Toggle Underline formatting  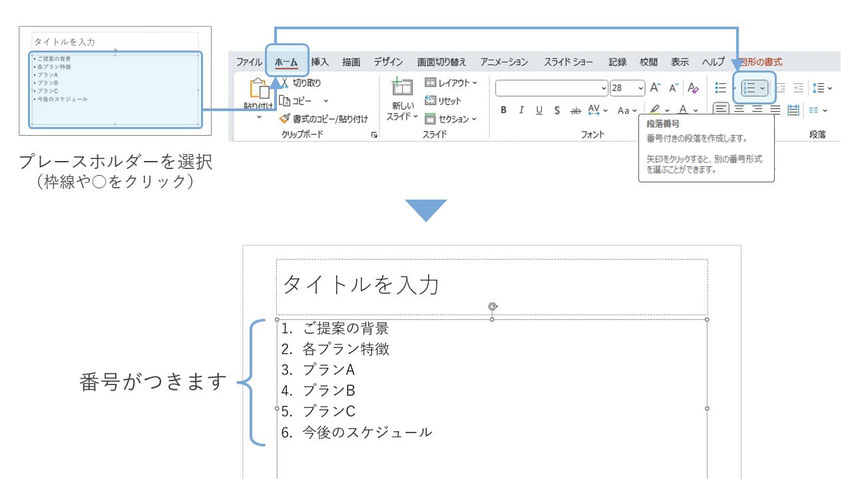point(539,110)
